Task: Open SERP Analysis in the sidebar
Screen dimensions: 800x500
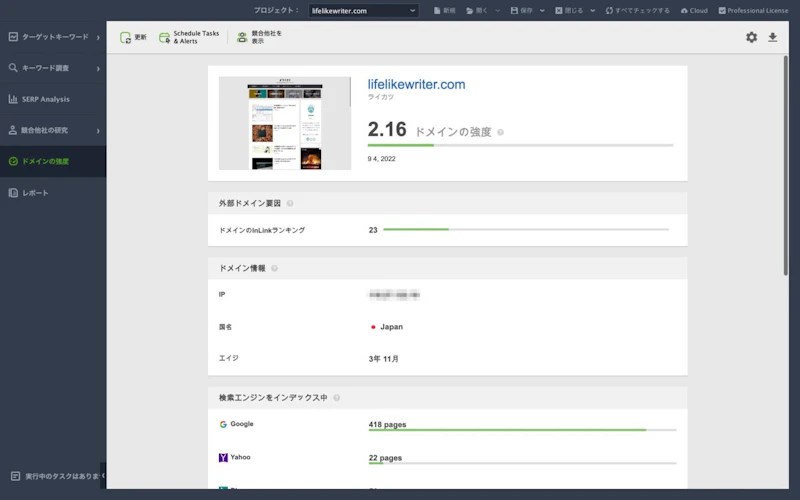Action: (x=53, y=99)
